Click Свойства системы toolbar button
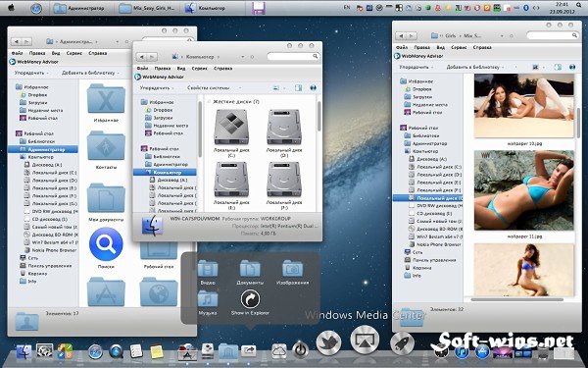This screenshot has width=588, height=368. tap(208, 88)
